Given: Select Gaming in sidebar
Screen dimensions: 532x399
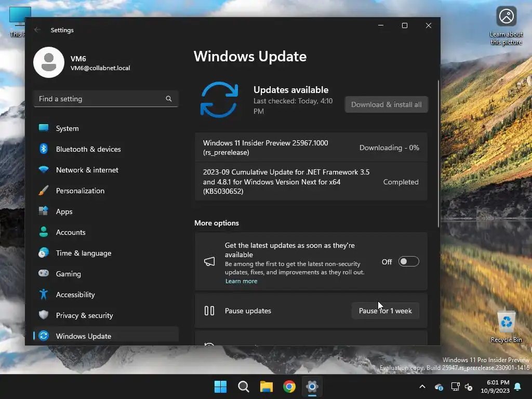Looking at the screenshot, I should click(106, 273).
